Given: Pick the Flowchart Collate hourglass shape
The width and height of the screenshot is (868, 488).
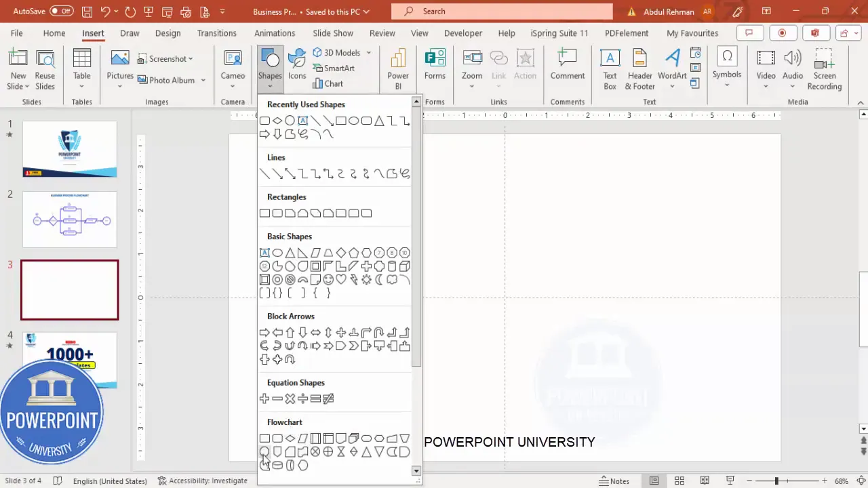Looking at the screenshot, I should click(x=341, y=452).
